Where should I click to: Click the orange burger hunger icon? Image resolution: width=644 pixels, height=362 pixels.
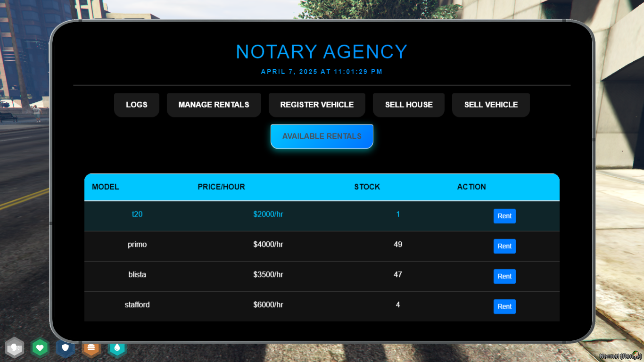[91, 348]
